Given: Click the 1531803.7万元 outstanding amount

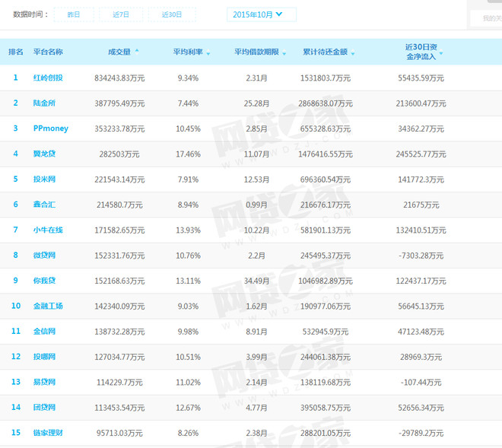Looking at the screenshot, I should point(326,78).
